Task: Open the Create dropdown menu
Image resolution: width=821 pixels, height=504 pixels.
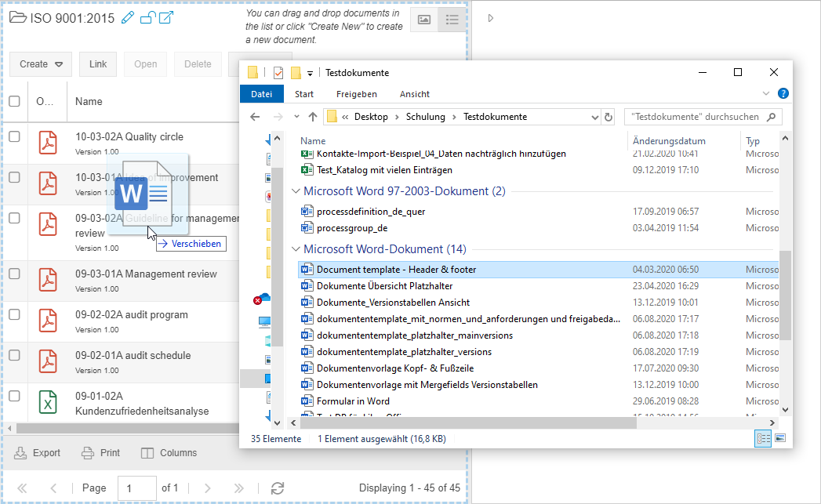Action: tap(41, 64)
